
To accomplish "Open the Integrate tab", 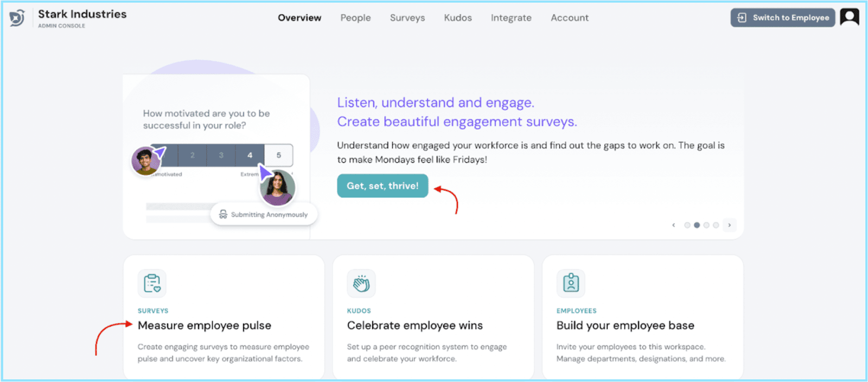I will click(510, 18).
